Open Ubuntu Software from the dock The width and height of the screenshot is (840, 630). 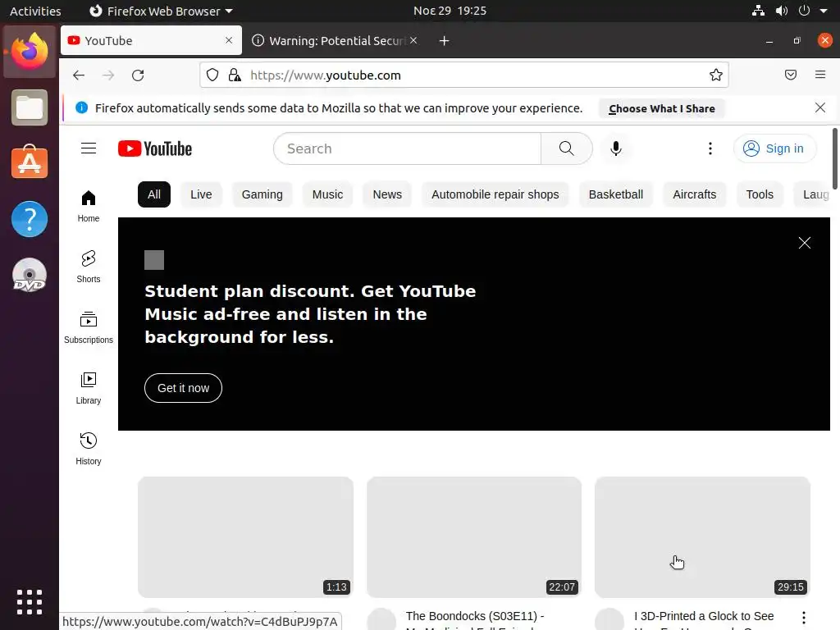(30, 162)
